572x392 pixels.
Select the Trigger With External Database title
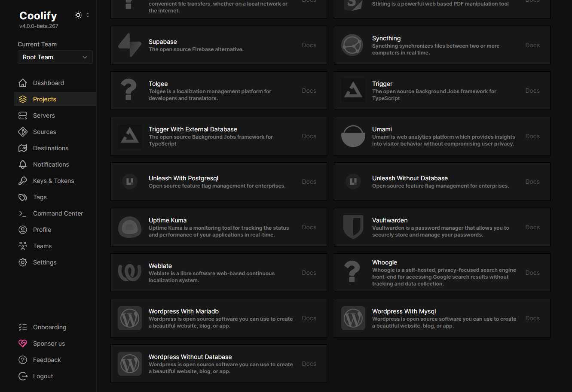point(193,129)
